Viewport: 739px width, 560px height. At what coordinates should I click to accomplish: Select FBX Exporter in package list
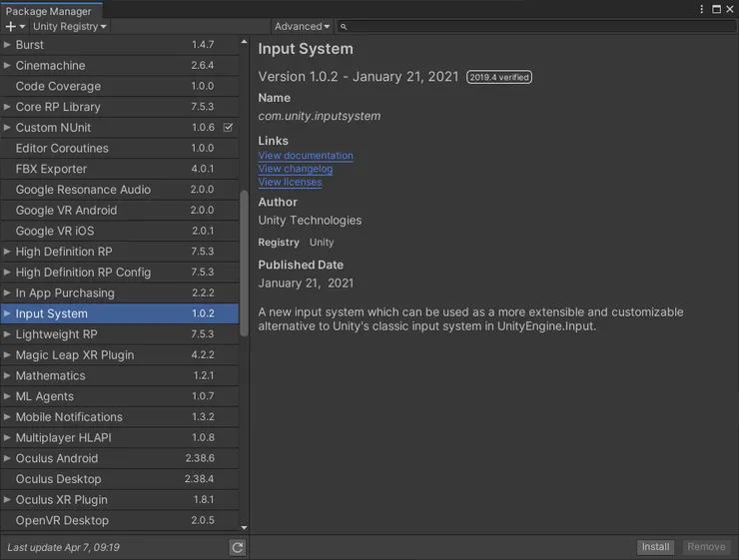[x=51, y=169]
